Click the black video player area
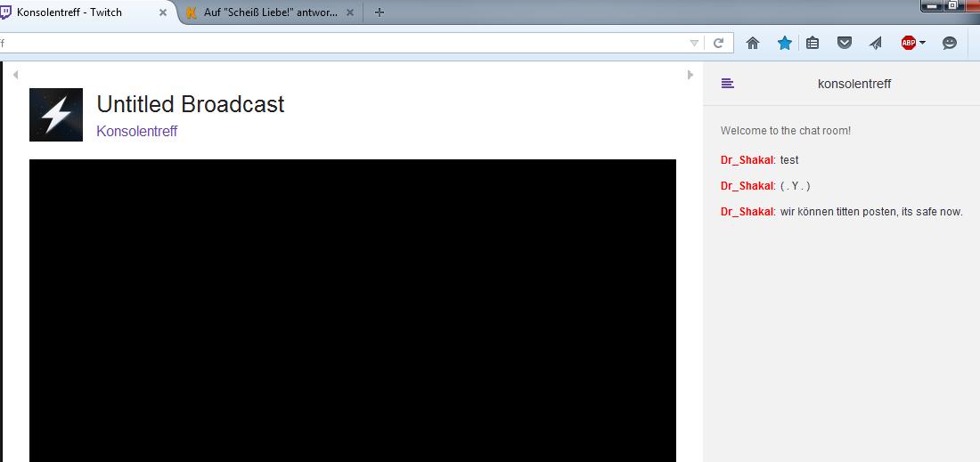 point(353,311)
